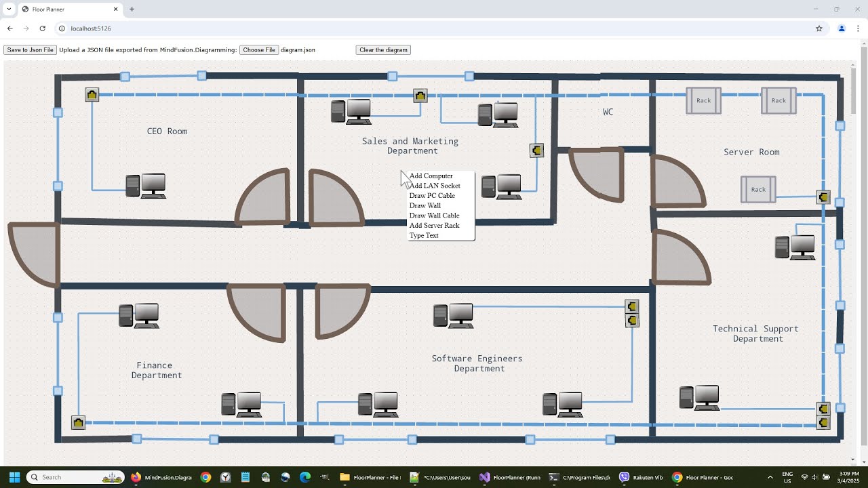Select Add Computer in context menu
The width and height of the screenshot is (868, 488).
click(431, 176)
